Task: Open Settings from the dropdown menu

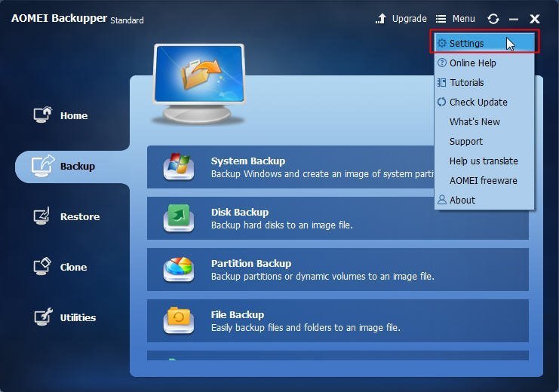Action: pos(484,44)
